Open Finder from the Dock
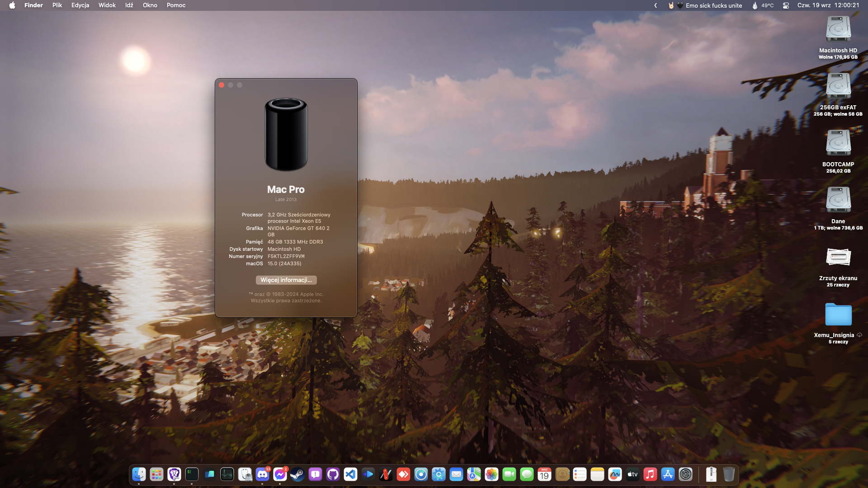 [x=139, y=474]
